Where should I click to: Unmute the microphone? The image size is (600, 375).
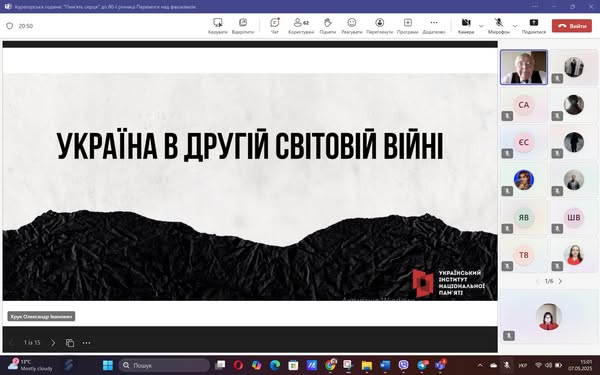pos(499,26)
